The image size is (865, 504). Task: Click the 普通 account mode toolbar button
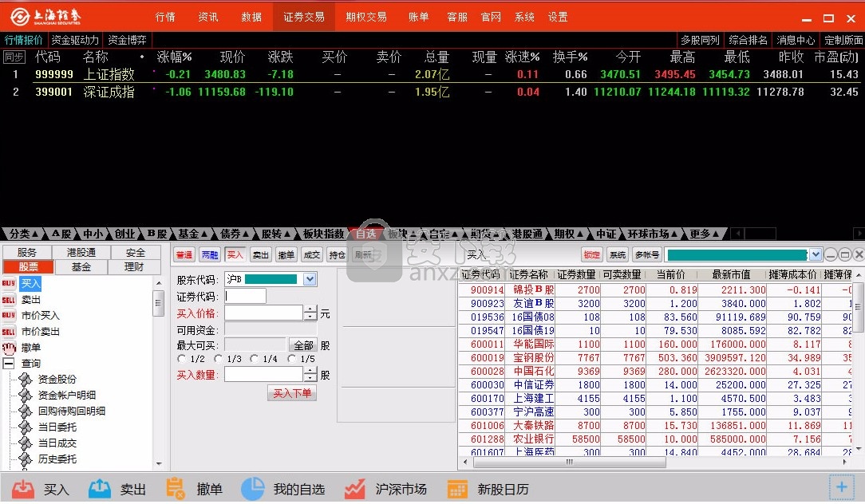click(184, 254)
